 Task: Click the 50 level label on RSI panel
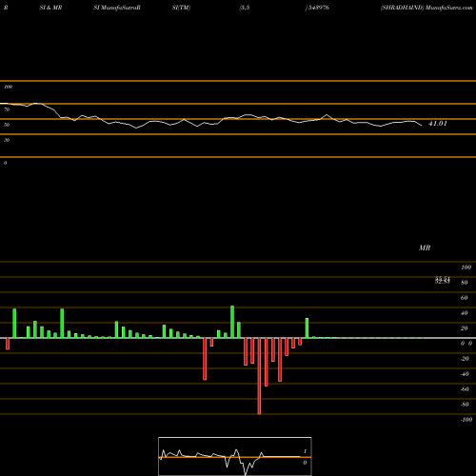coord(7,125)
